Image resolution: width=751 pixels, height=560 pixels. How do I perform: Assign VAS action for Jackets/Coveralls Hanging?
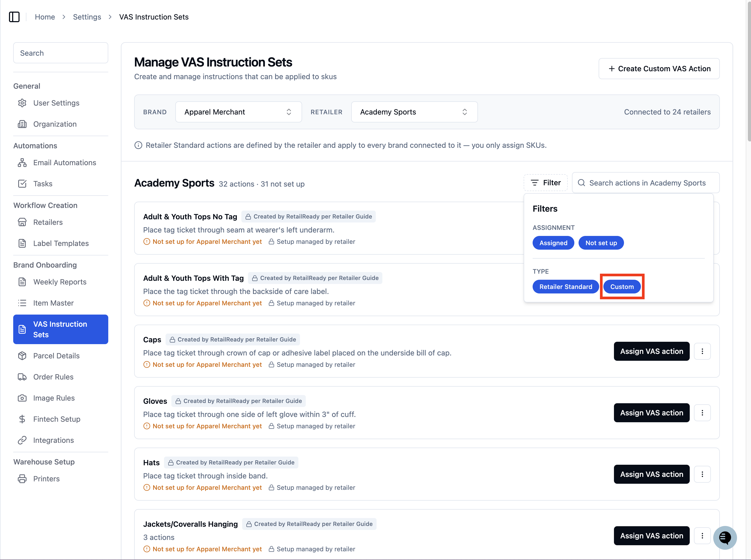[652, 536]
